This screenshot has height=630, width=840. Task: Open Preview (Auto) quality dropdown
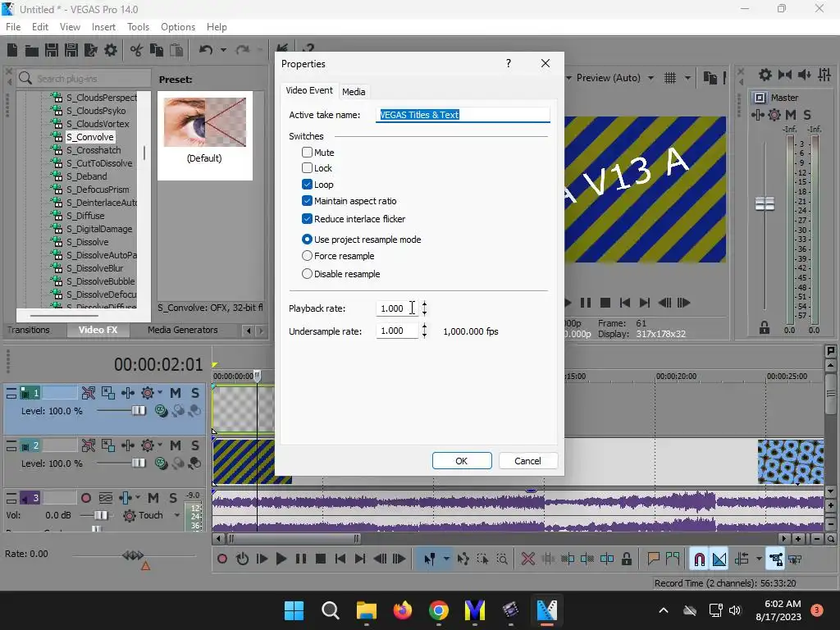click(x=651, y=78)
